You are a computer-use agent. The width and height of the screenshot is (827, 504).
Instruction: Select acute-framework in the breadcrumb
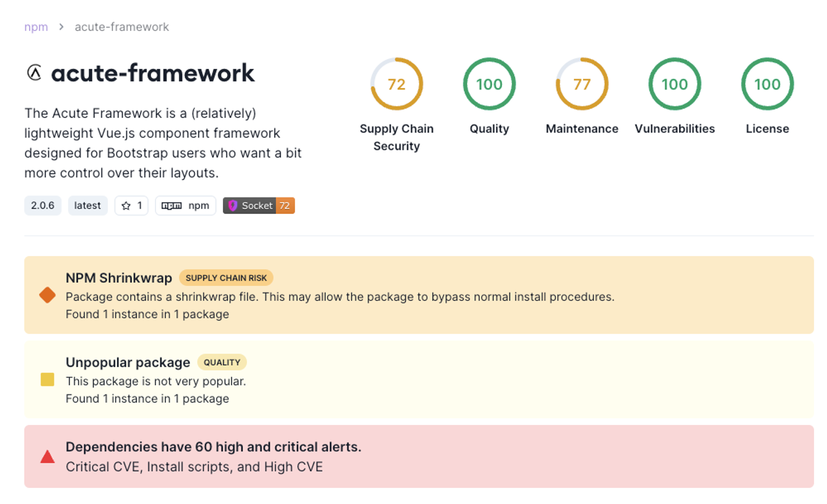coord(122,27)
